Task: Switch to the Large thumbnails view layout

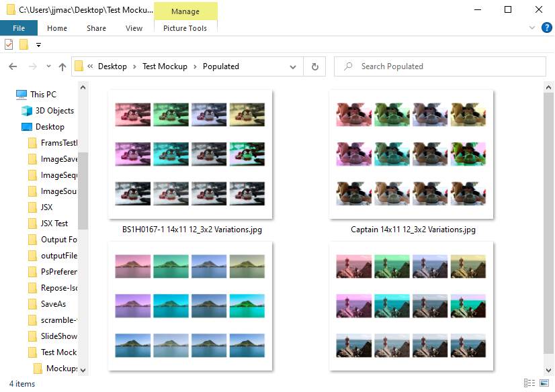Action: pyautogui.click(x=544, y=383)
